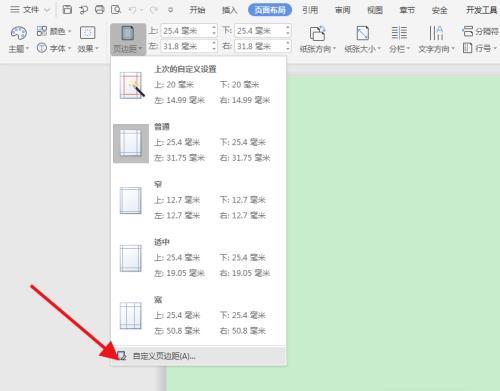Open the 开发工具 tab

[481, 10]
